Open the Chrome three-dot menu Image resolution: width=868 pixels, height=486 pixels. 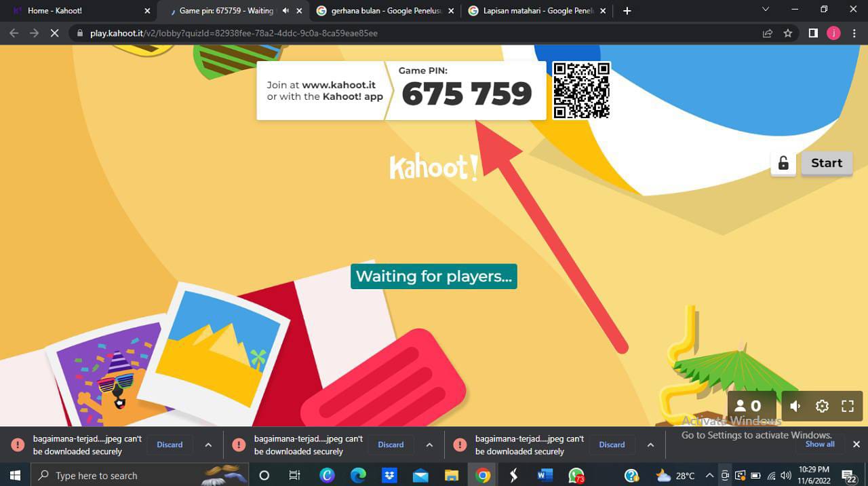pos(854,33)
